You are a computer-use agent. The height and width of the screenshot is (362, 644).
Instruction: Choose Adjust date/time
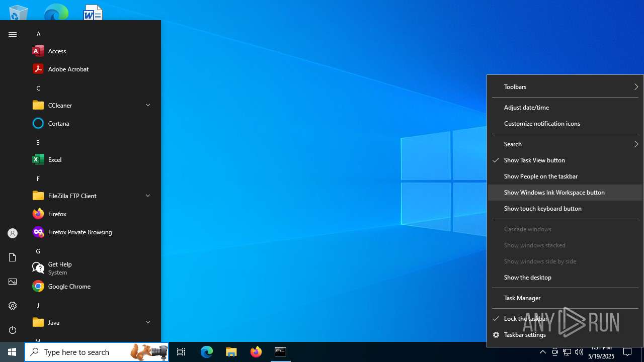pos(565,108)
